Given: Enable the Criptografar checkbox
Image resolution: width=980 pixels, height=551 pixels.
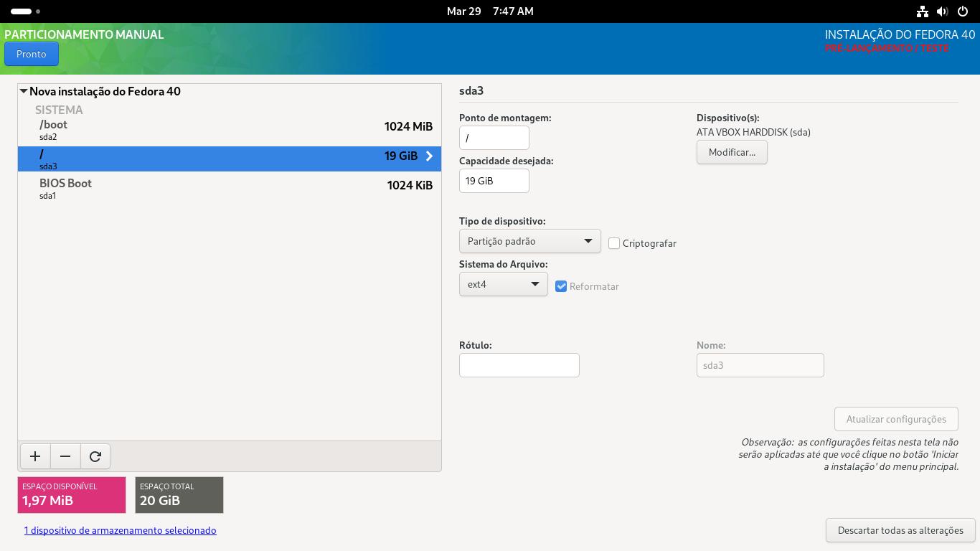Looking at the screenshot, I should (614, 243).
